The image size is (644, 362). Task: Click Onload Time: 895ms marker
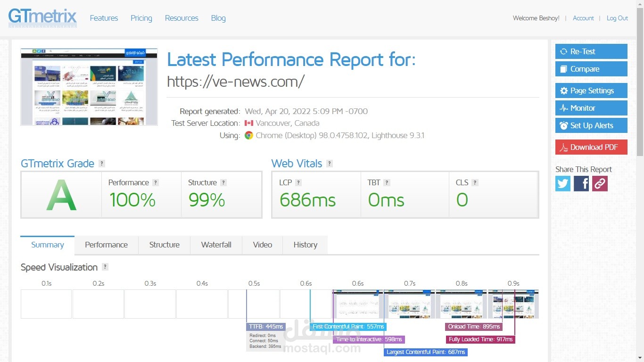click(474, 327)
